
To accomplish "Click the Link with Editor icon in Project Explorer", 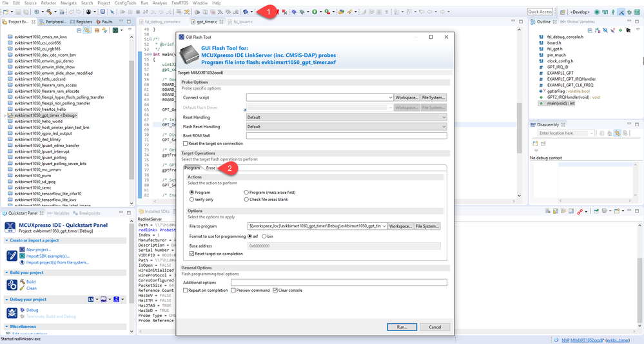I will (86, 30).
